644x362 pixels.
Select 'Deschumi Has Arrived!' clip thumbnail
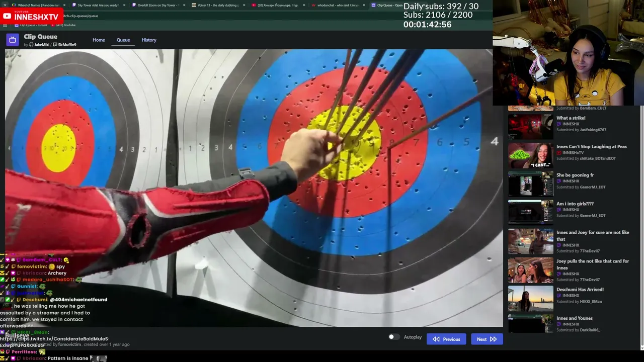coord(530,298)
